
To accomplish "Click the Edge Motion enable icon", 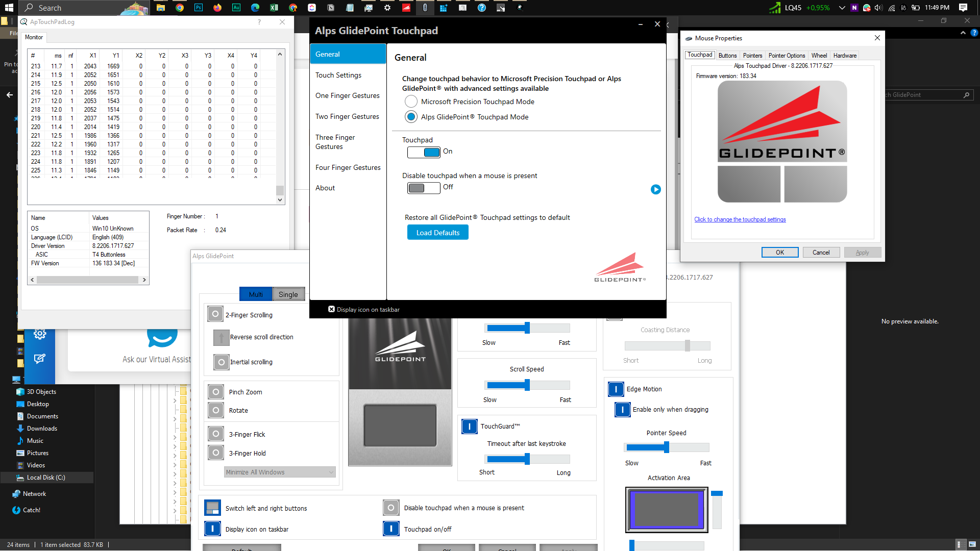I will tap(616, 389).
